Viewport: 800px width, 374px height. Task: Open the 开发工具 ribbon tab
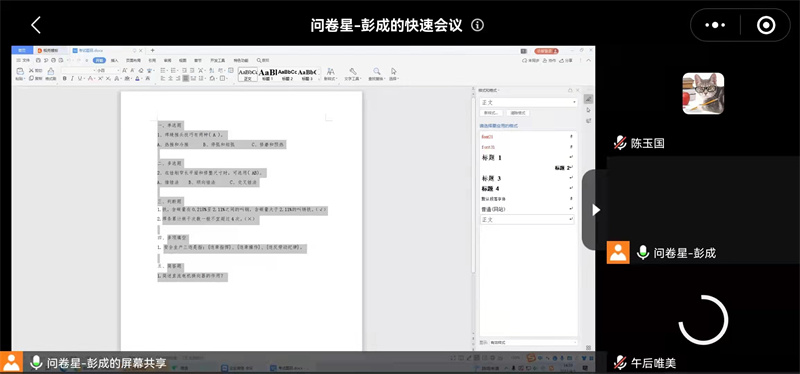click(218, 60)
